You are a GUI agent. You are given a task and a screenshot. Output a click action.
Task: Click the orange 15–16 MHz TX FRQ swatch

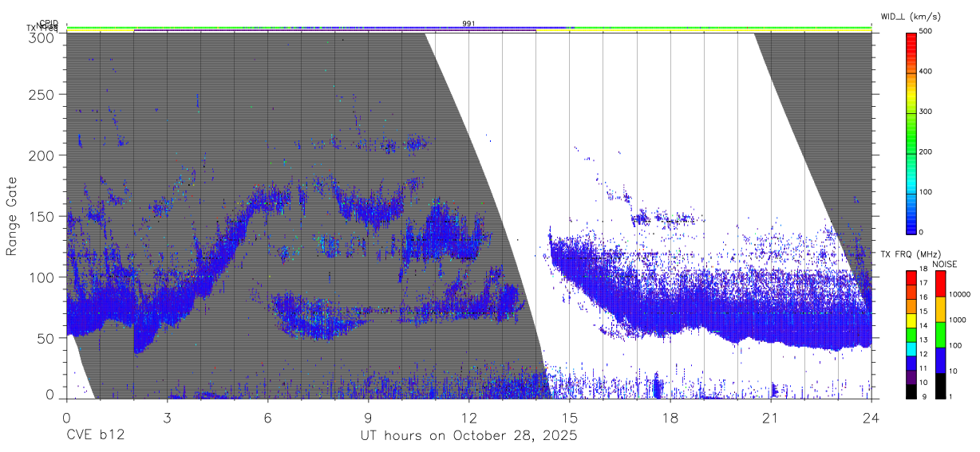(911, 305)
